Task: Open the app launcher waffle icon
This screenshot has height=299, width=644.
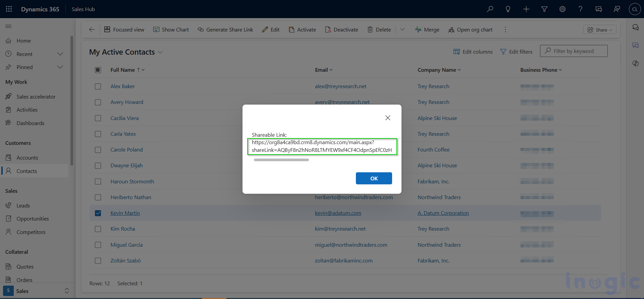Action: 9,9
